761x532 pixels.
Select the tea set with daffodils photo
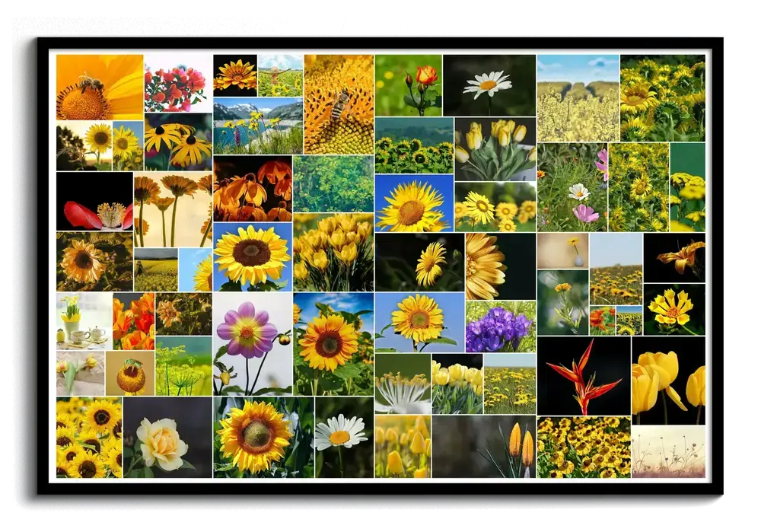tap(84, 321)
